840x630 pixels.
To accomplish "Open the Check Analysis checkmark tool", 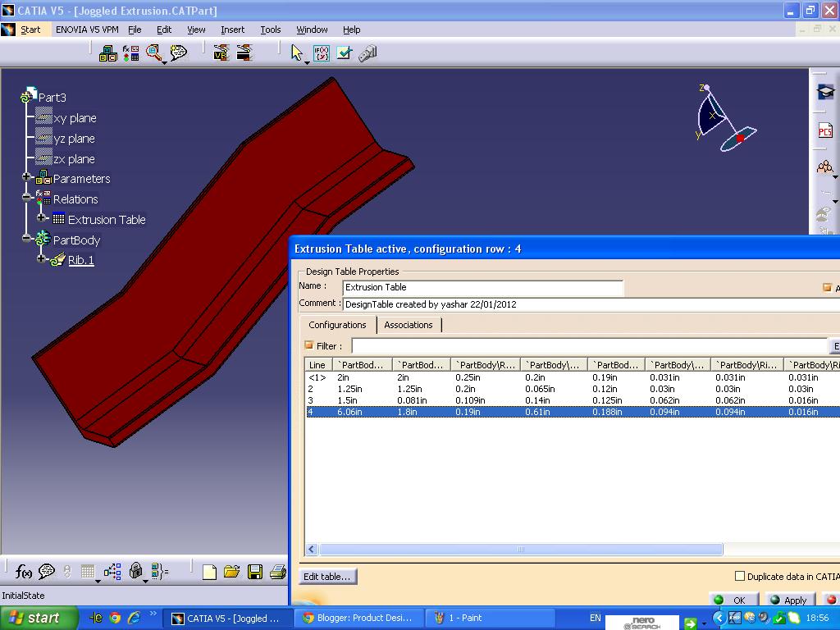I will click(345, 52).
